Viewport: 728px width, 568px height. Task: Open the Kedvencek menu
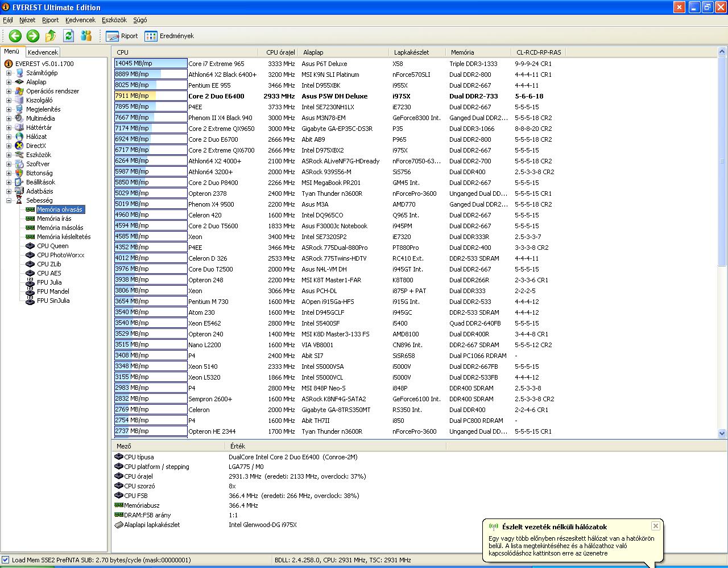[x=80, y=20]
